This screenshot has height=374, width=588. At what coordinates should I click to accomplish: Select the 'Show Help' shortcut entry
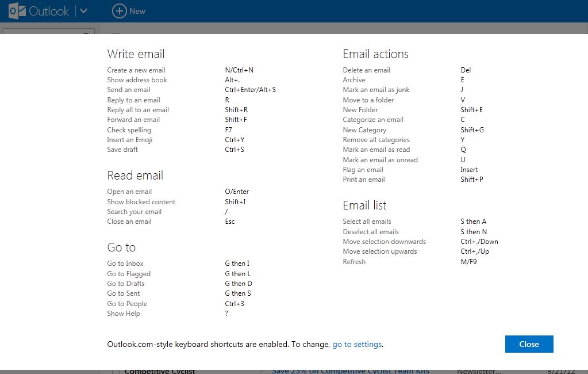click(x=124, y=314)
